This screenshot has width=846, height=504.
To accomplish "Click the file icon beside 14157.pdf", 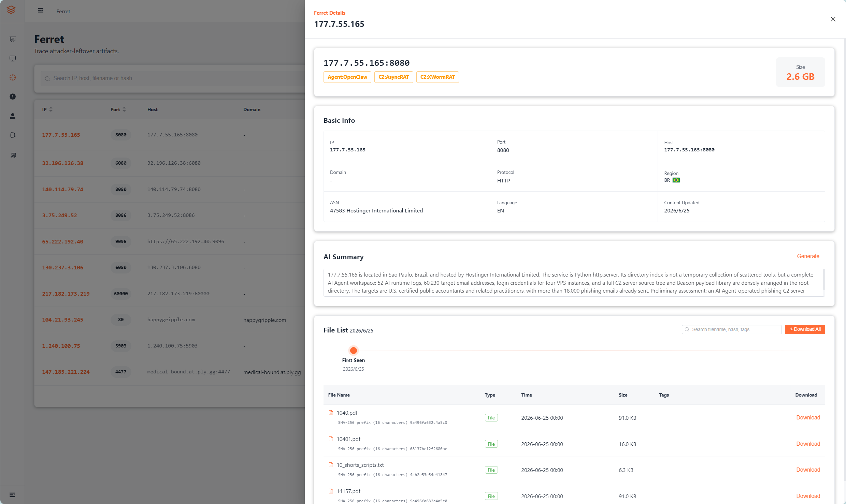I will 331,491.
